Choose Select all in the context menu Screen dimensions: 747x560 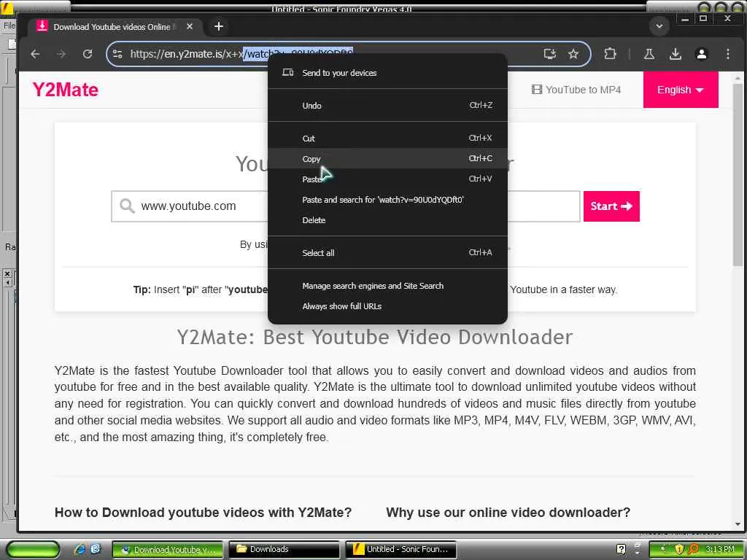pos(387,253)
